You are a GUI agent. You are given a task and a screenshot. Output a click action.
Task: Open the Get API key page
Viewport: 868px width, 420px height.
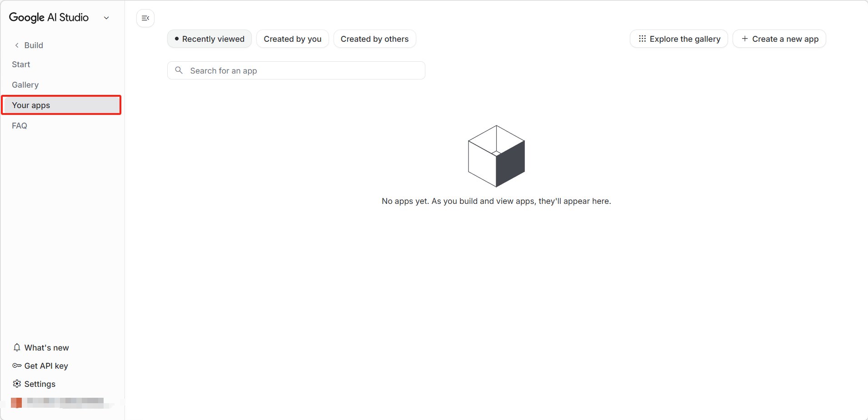[40, 366]
